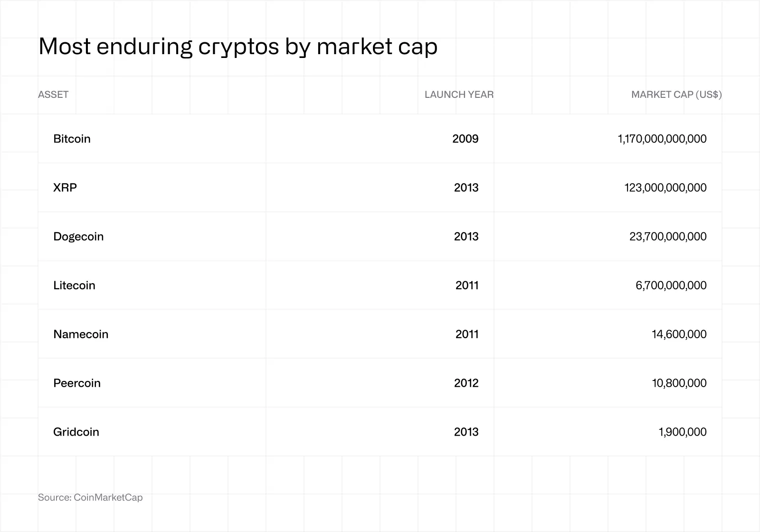Click Bitcoin's market cap value 1,170,000,000,000
This screenshot has height=532, width=760.
tap(662, 139)
